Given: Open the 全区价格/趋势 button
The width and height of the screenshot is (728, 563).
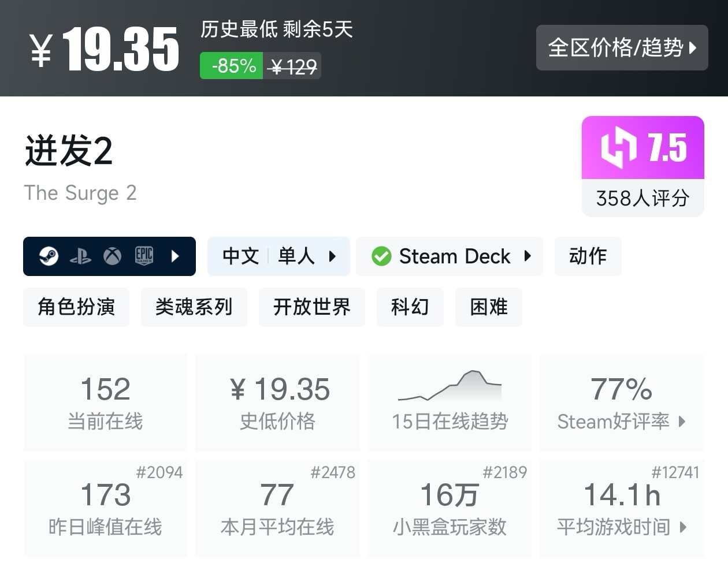Looking at the screenshot, I should (622, 47).
